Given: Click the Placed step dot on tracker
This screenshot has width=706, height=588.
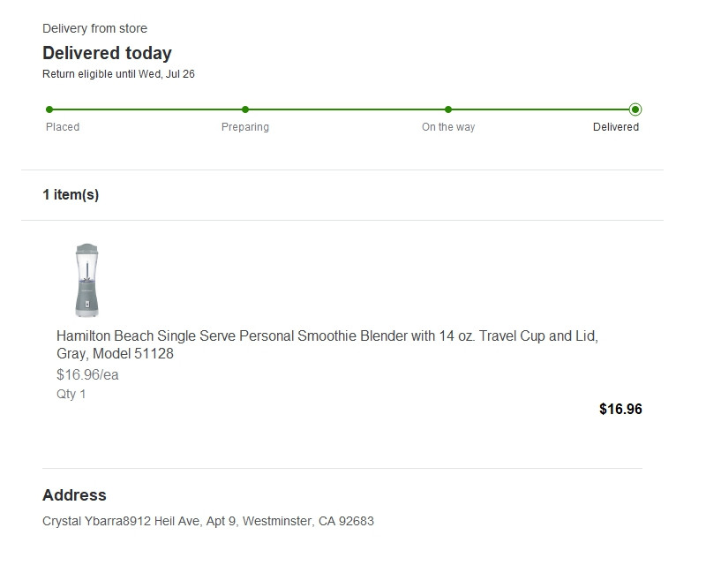Looking at the screenshot, I should coord(49,109).
